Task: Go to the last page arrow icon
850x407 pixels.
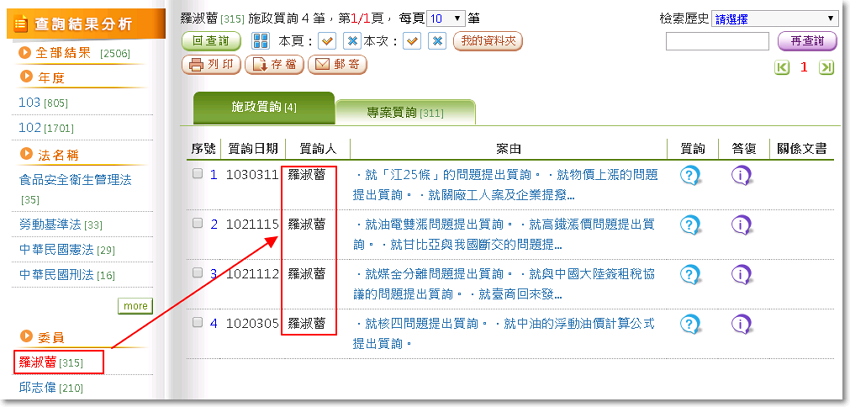Action: [x=826, y=67]
